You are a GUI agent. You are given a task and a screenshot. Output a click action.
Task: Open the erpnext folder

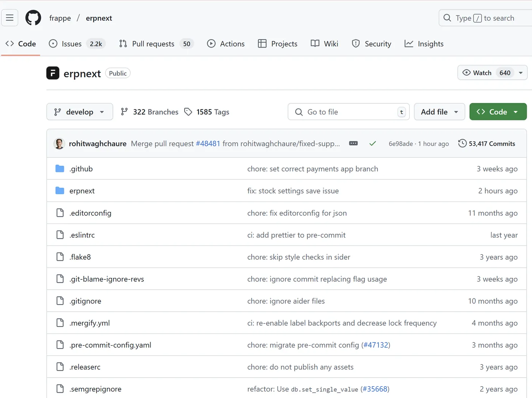[82, 190]
